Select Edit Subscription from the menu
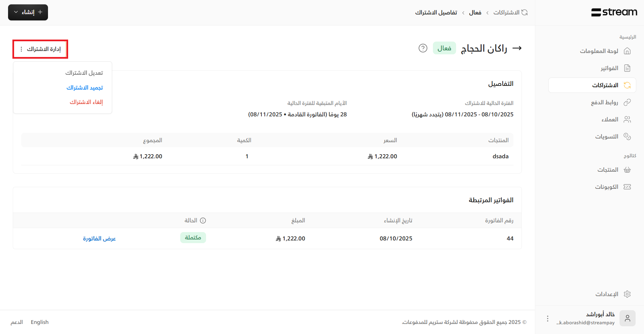Image resolution: width=644 pixels, height=334 pixels. click(84, 73)
